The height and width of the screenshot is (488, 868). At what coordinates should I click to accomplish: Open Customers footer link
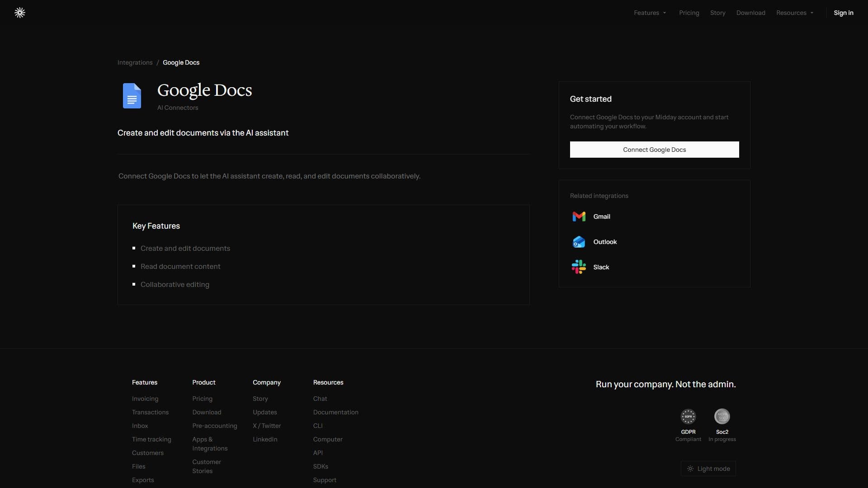(148, 453)
